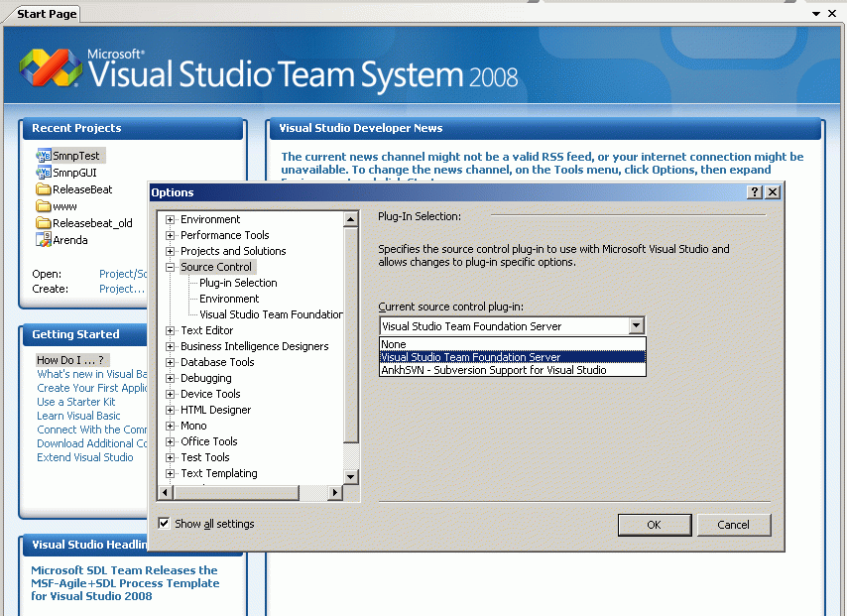Screen dimensions: 847x616
Task: Open the source control plug-in dropdown arrow
Action: click(x=637, y=325)
